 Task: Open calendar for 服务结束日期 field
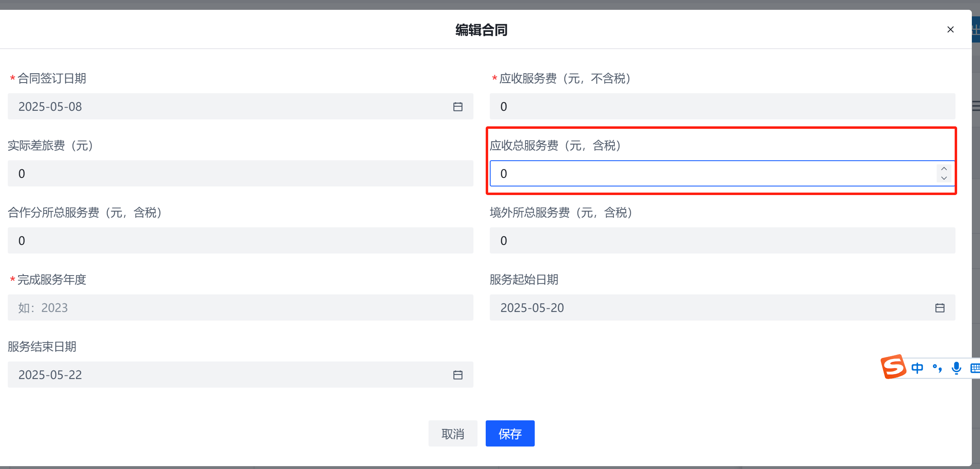pos(458,375)
